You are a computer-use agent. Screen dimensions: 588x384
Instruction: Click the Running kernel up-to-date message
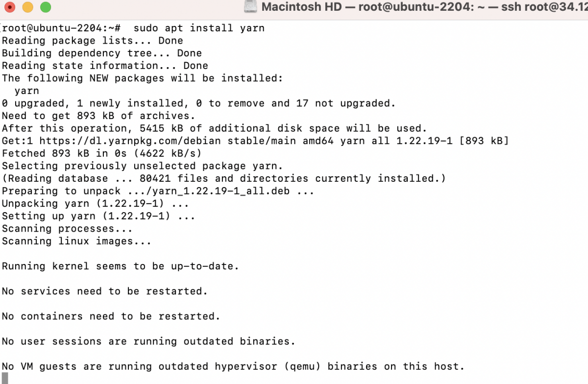[120, 266]
